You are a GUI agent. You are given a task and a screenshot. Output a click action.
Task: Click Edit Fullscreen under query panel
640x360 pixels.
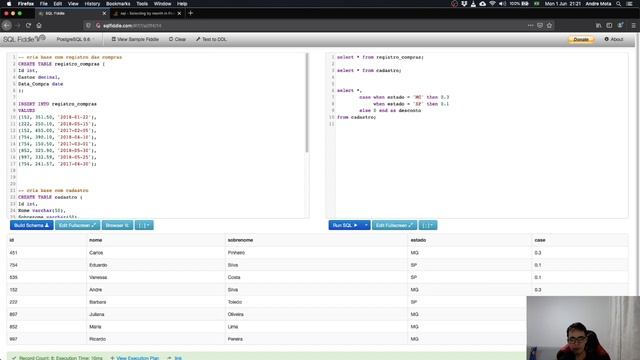pos(394,225)
